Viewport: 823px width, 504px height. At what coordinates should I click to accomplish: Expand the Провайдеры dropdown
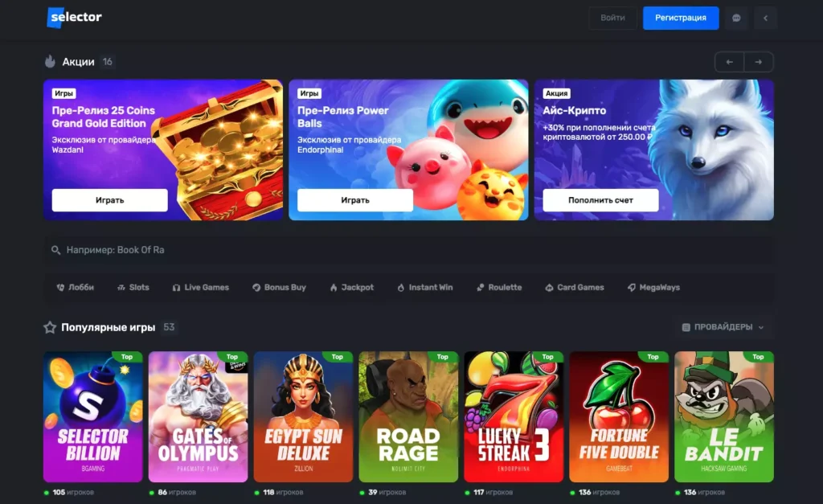(723, 327)
